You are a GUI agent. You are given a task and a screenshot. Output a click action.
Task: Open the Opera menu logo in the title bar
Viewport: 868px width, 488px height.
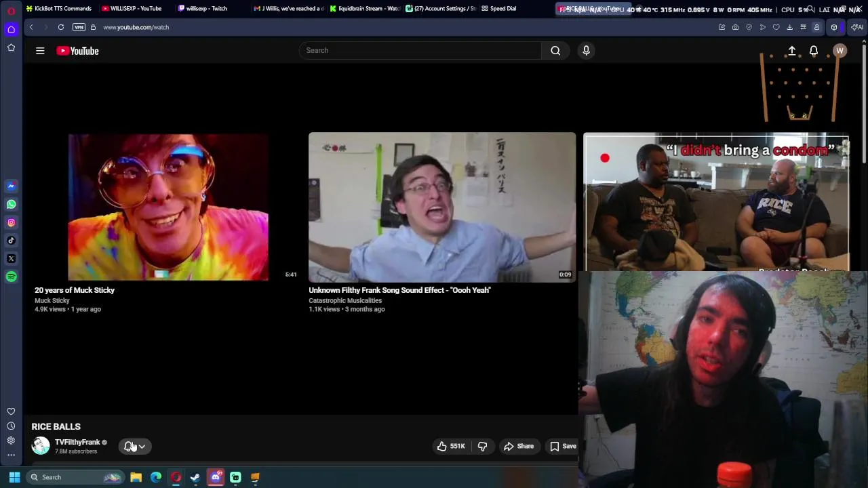pos(11,11)
